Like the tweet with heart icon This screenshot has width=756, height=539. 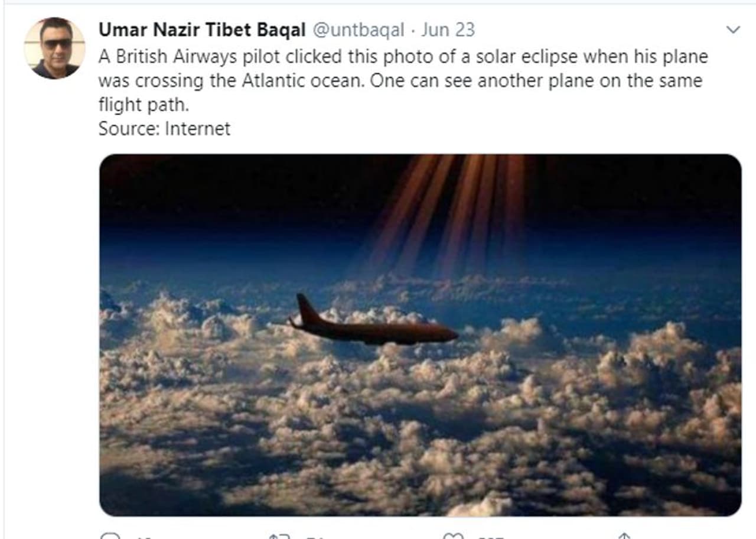(453, 537)
